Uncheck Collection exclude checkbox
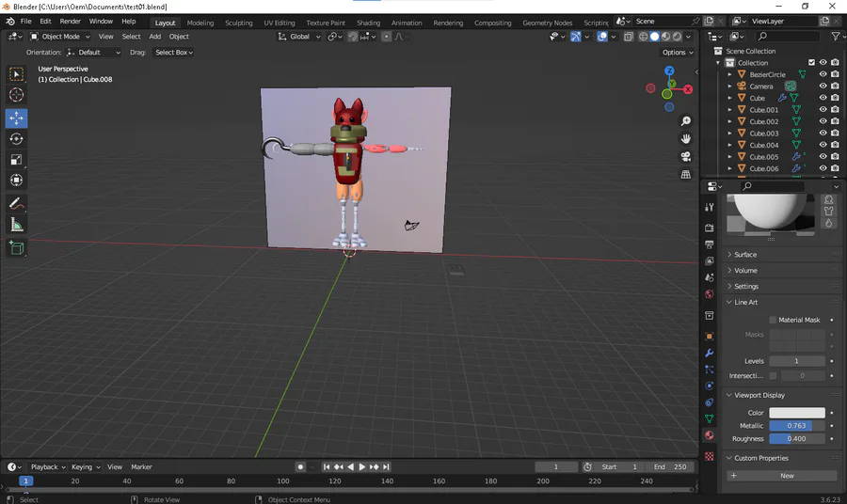Viewport: 847px width, 504px height. tap(811, 63)
